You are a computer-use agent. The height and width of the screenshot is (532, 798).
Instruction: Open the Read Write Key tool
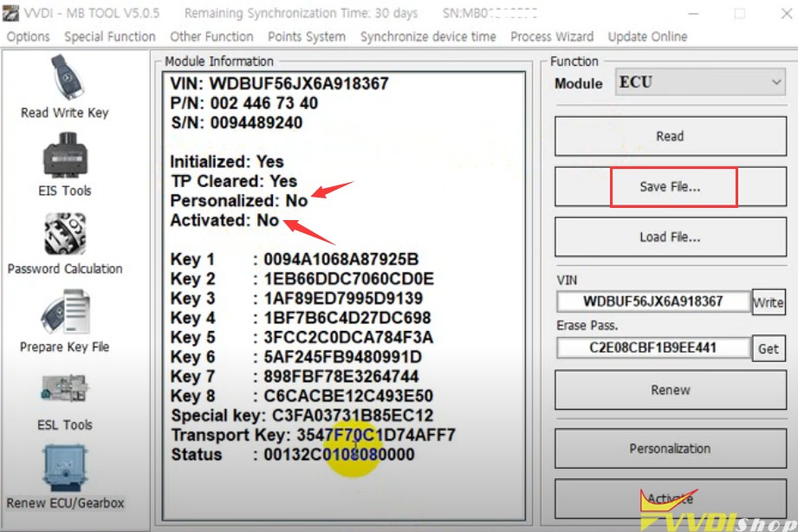pyautogui.click(x=65, y=87)
